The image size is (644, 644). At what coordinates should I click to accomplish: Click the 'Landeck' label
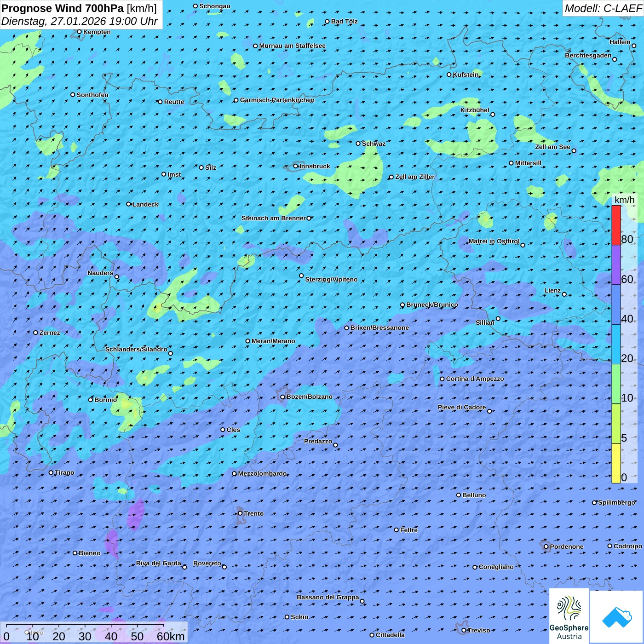tap(145, 204)
